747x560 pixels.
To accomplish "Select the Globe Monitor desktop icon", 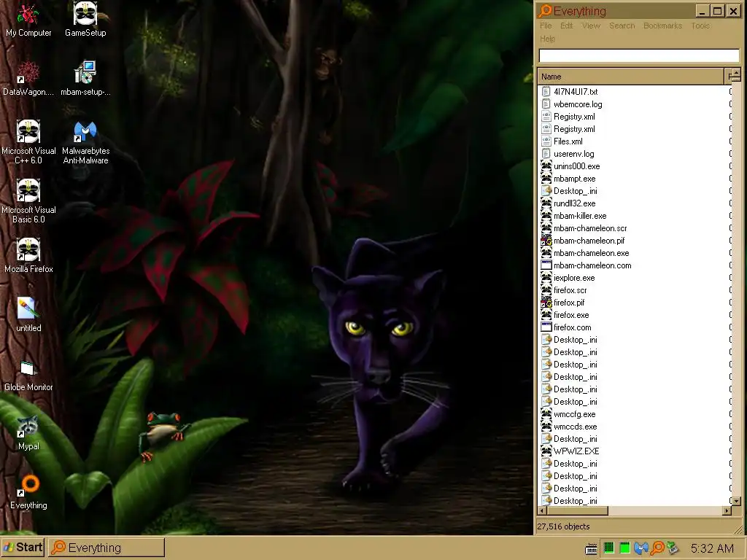I will pyautogui.click(x=28, y=376).
